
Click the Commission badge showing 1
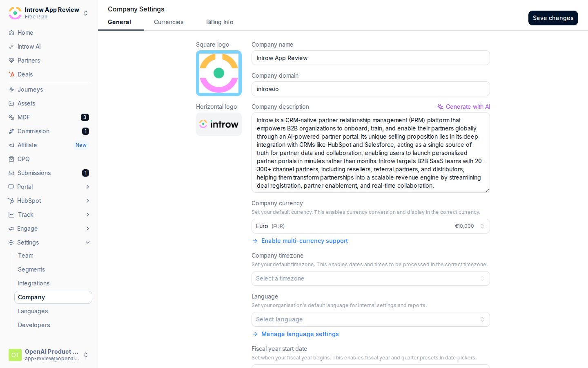(x=85, y=131)
